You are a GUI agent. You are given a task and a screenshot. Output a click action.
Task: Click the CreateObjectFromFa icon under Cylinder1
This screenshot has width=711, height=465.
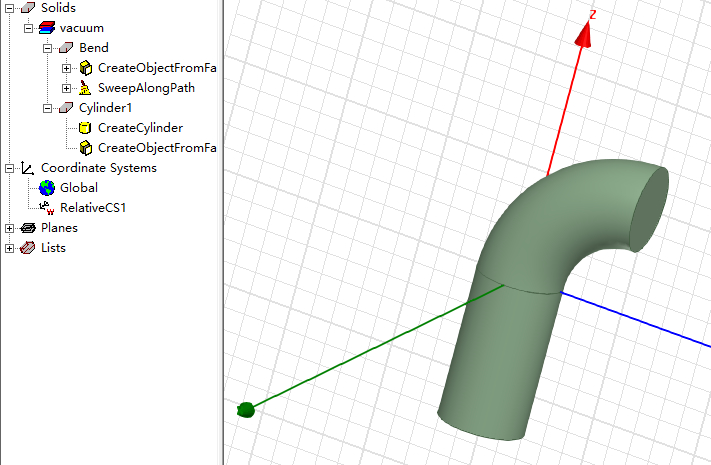click(86, 147)
